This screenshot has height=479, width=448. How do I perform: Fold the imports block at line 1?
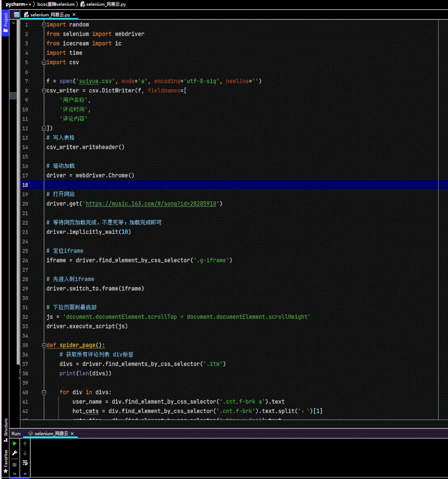click(x=44, y=25)
